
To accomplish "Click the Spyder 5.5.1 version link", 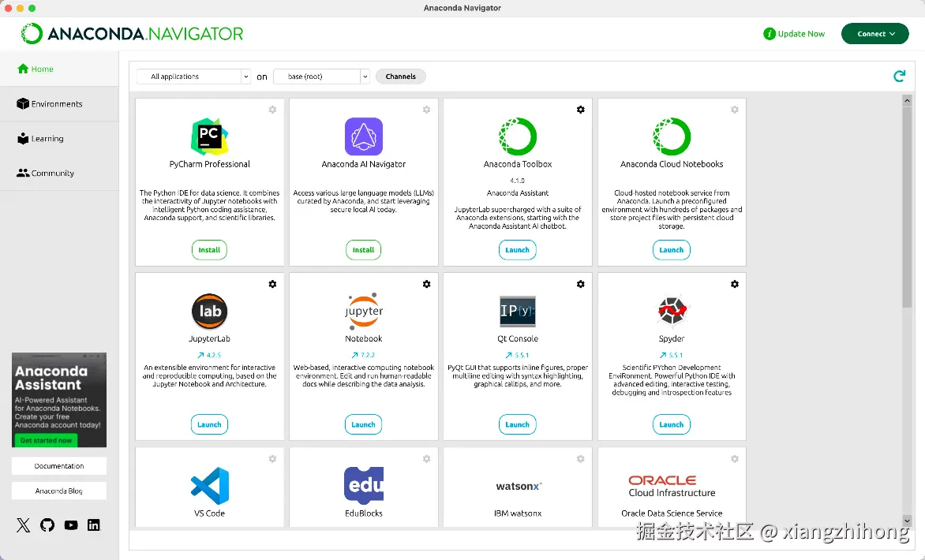I will pos(672,355).
